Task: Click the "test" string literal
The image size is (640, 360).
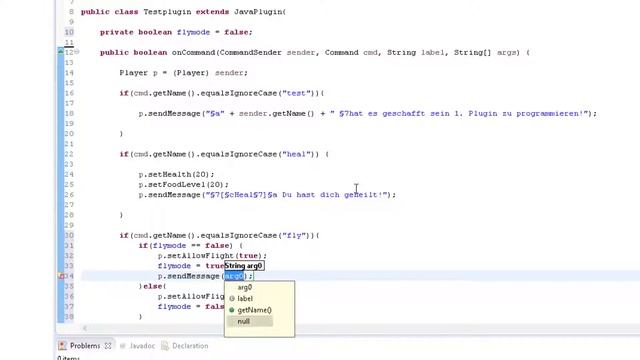Action: (296, 93)
